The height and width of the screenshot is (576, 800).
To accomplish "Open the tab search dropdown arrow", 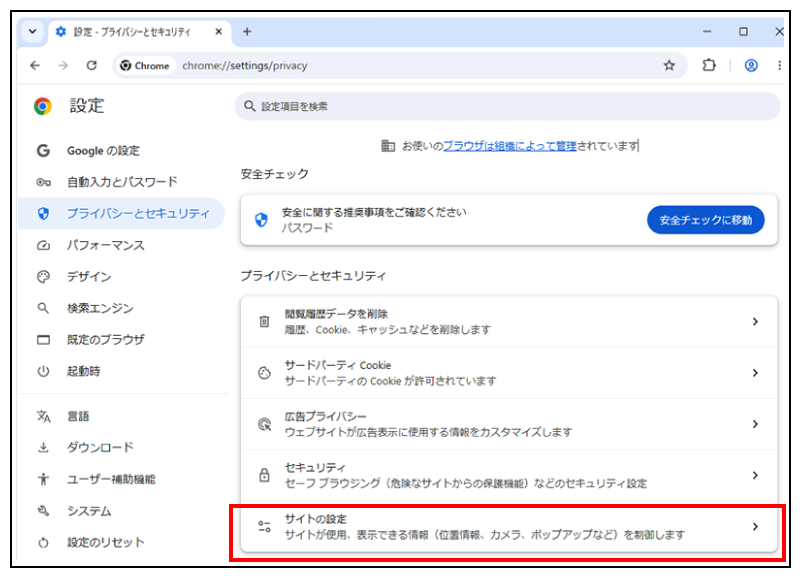I will coord(33,32).
